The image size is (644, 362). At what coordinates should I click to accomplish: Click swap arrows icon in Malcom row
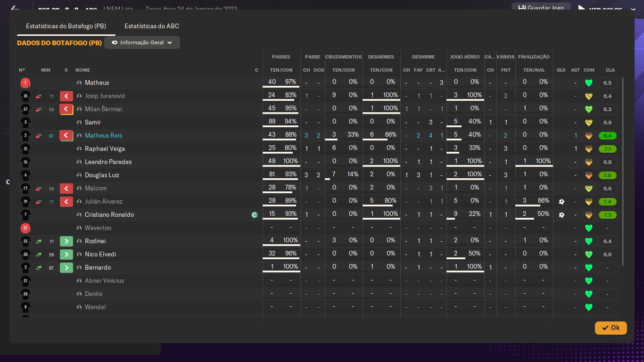(39, 189)
